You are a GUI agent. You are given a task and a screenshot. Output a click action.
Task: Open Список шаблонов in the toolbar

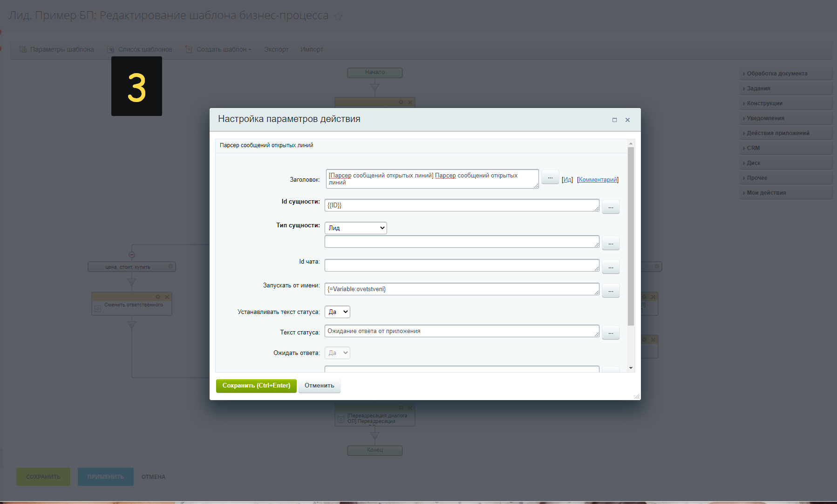[x=140, y=49]
